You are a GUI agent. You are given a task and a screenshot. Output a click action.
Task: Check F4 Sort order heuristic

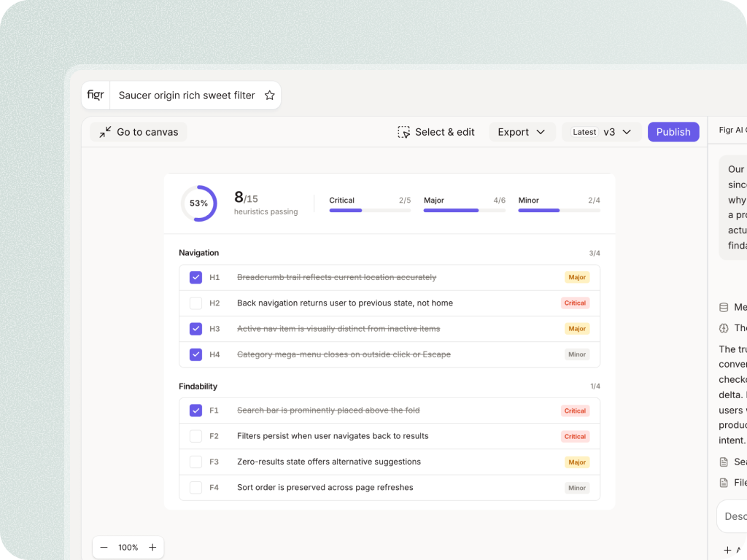pos(196,488)
